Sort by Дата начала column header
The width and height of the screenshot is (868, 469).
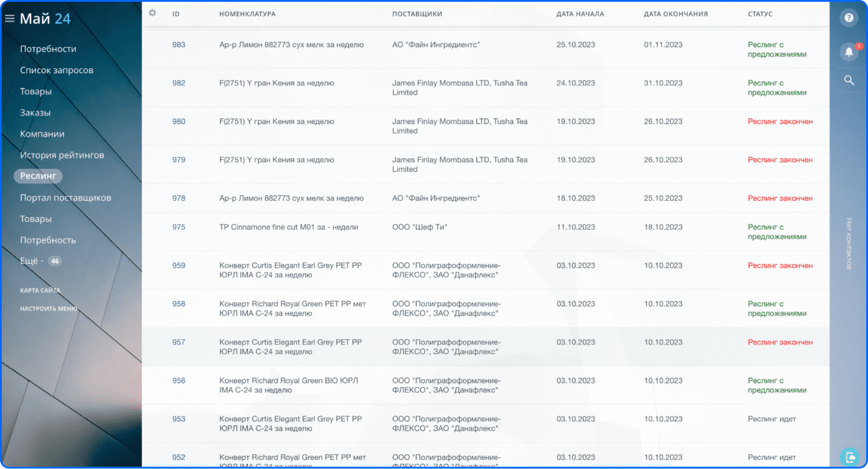tap(580, 14)
